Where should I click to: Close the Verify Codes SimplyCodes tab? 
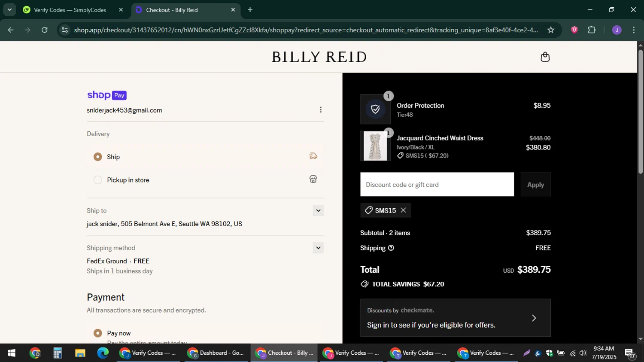click(121, 9)
